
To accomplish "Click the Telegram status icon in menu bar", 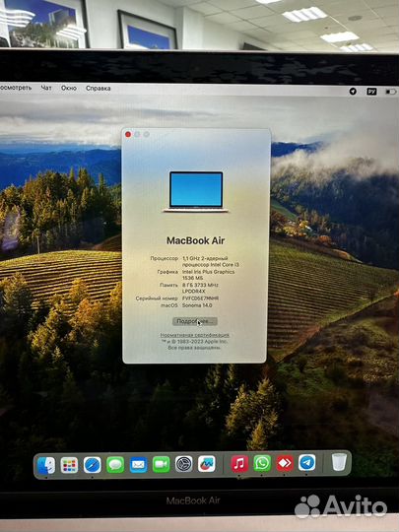I will (353, 92).
